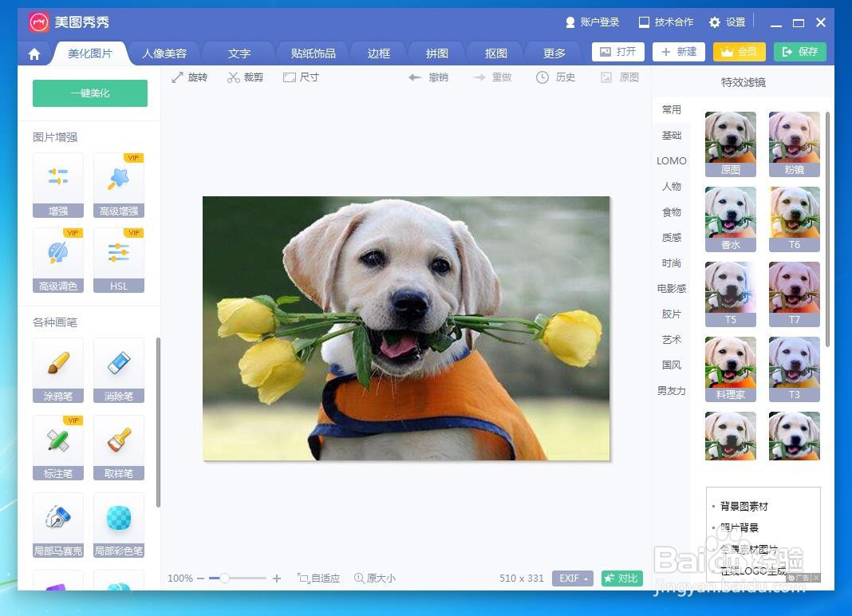Image resolution: width=852 pixels, height=616 pixels.
Task: Click the 一键美化 one-click beautify button
Action: tap(90, 93)
